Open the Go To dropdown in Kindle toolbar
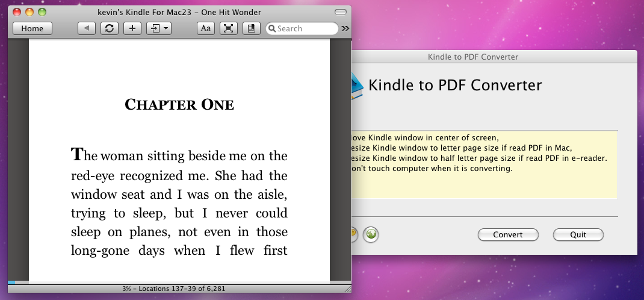Viewport: 644px width, 300px height. tap(159, 28)
